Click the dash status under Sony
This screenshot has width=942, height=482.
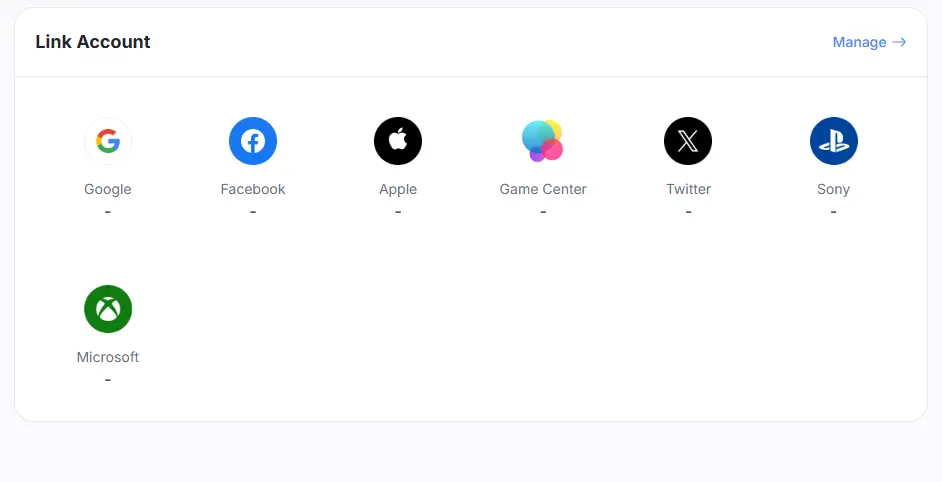[833, 212]
